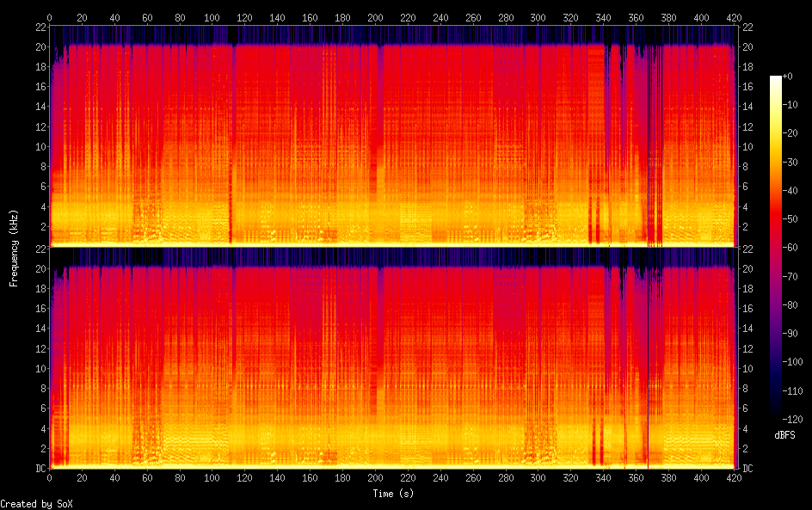Click the 20 kHz tick right of lower channel
The height and width of the screenshot is (510, 812).
coord(748,268)
